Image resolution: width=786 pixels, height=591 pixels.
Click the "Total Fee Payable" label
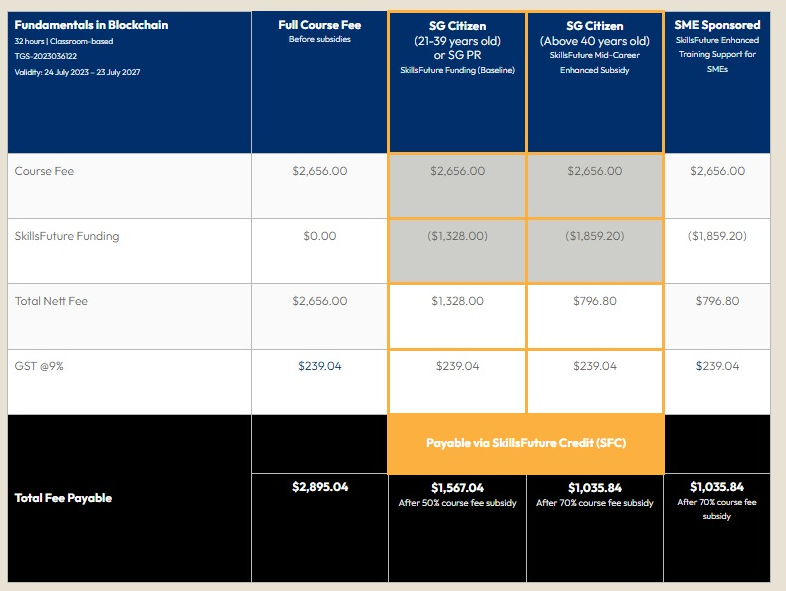(x=63, y=497)
